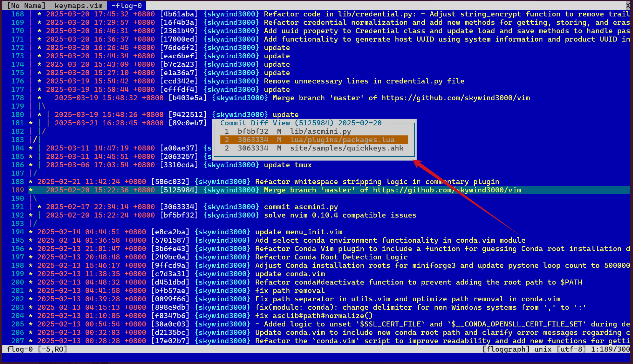Screen dimensions: 633x364
Task: Click the commit hash [b403e5a] merge commit
Action: tap(188, 98)
